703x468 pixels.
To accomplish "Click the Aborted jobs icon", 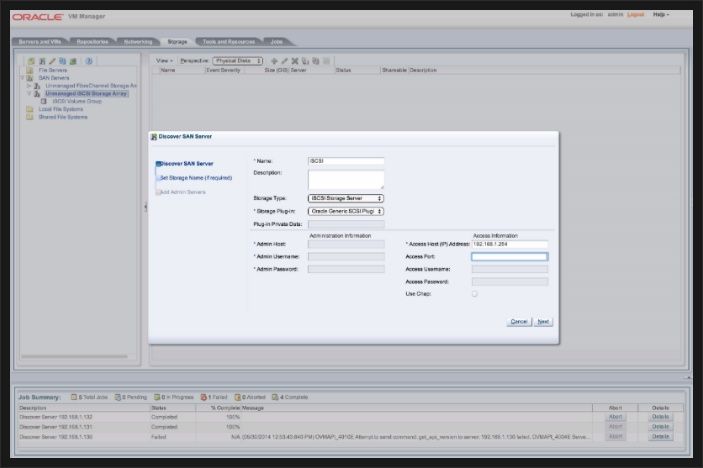I will tap(238, 397).
